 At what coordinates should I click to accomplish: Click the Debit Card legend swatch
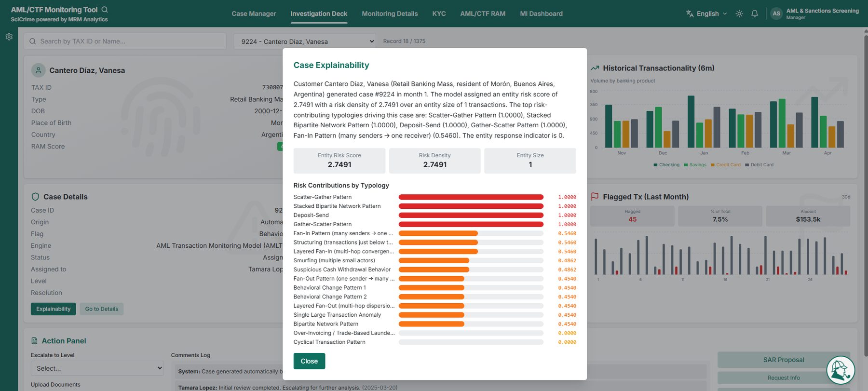tap(747, 165)
